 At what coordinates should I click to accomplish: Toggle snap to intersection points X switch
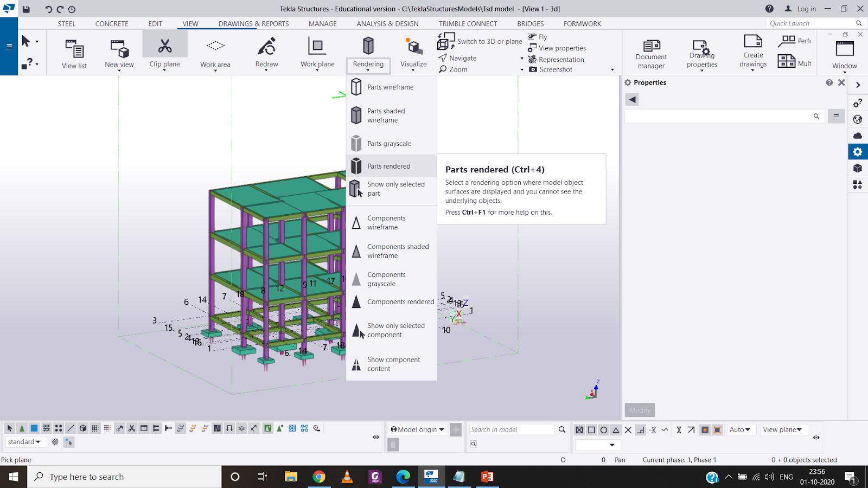(628, 430)
